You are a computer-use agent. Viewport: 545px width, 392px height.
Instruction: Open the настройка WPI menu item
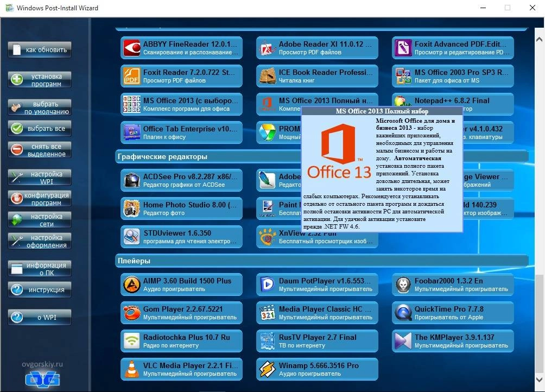tap(40, 178)
